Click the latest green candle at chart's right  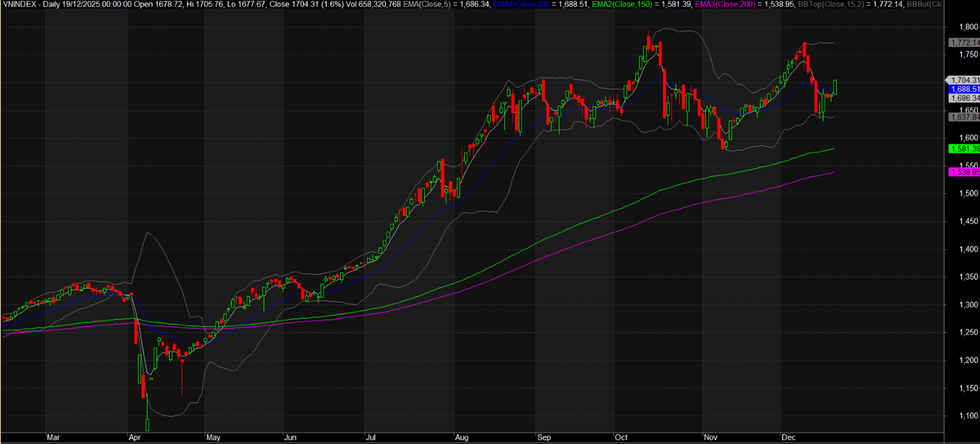click(x=835, y=87)
